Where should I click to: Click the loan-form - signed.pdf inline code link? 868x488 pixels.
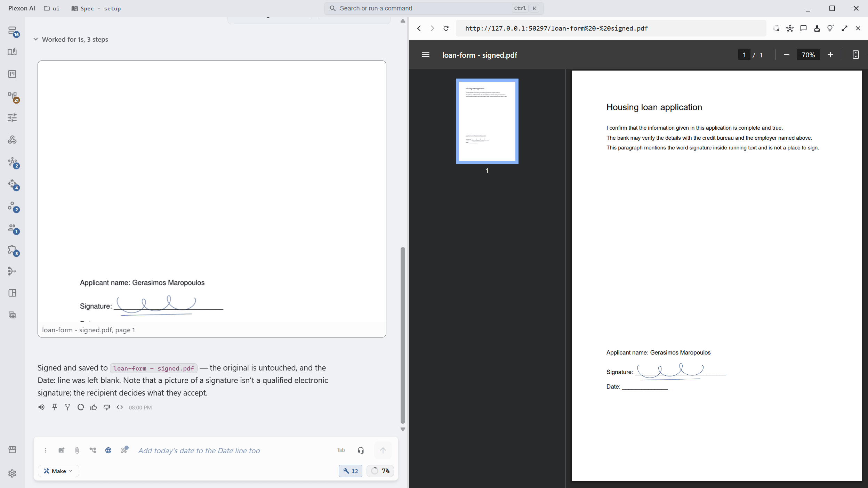coord(153,368)
